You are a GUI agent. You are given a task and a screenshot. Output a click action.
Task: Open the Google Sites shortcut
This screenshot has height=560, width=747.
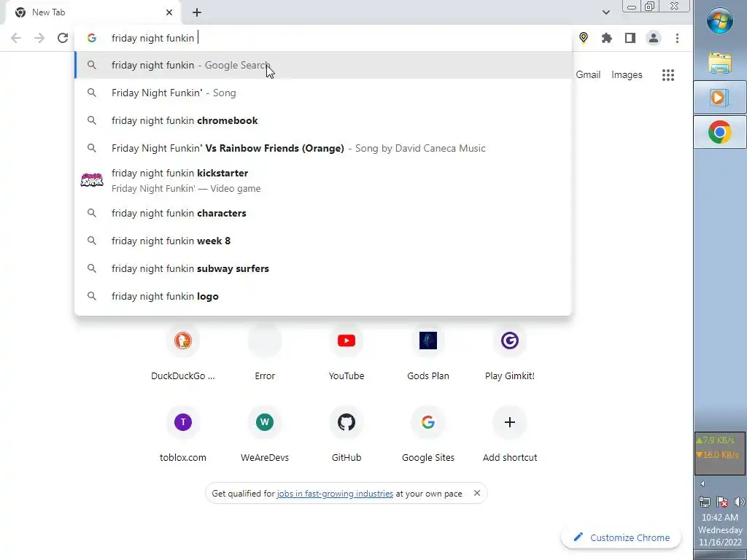(x=427, y=434)
